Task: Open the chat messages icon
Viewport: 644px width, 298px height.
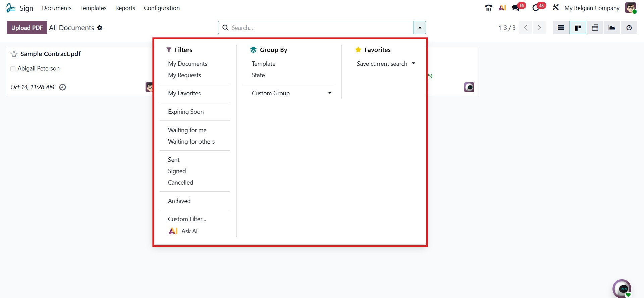Action: coord(516,8)
